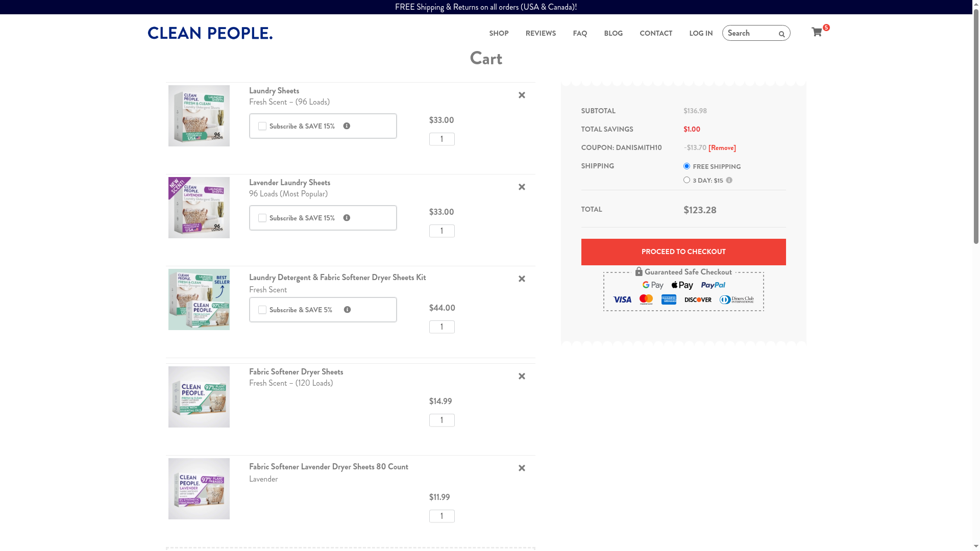Click the Lavender Dryer Sheets thumbnail
This screenshot has height=551, width=980.
(x=199, y=489)
